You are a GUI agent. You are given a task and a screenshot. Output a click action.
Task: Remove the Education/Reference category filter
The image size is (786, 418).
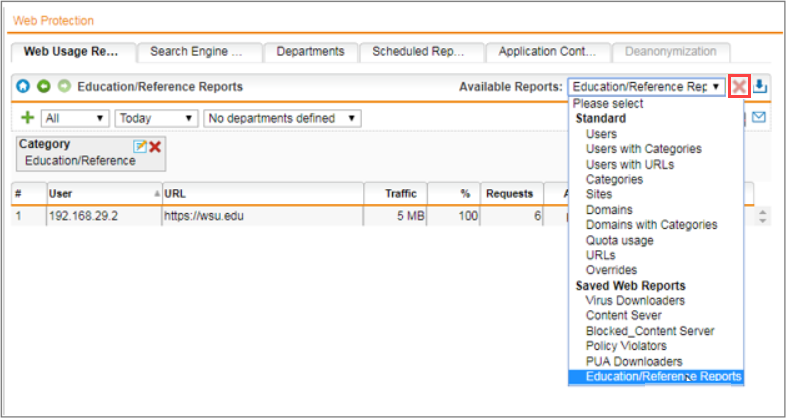tap(155, 146)
